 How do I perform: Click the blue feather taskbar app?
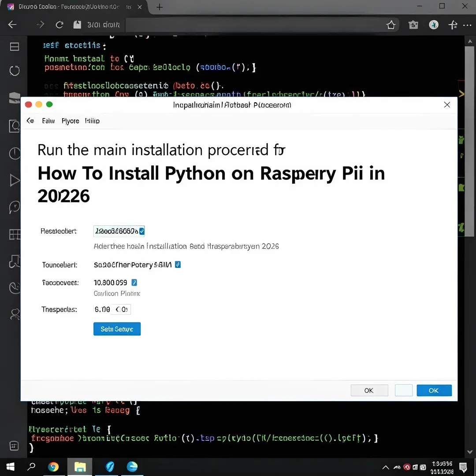[x=110, y=467]
